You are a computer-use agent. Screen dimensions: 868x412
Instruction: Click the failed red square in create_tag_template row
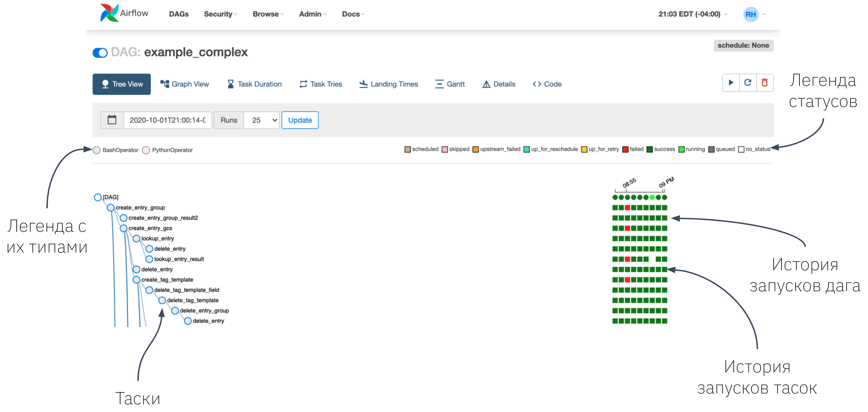(x=627, y=280)
